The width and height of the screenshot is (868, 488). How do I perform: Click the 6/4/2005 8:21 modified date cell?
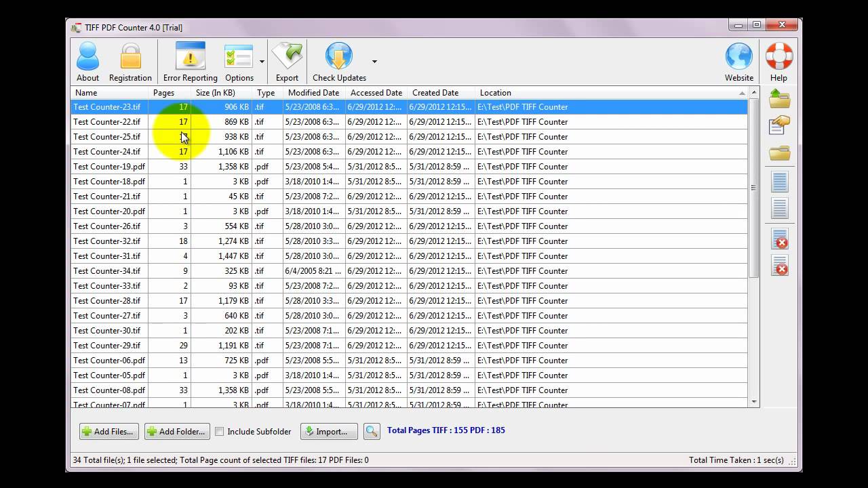click(x=314, y=271)
